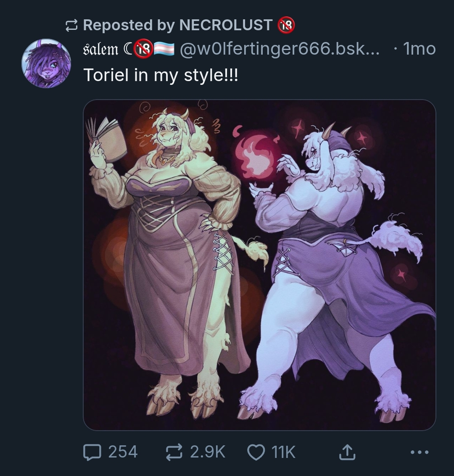Screen dimensions: 454x476
Task: Click the 18+ badge next to NECROLUST
Action: 286,25
